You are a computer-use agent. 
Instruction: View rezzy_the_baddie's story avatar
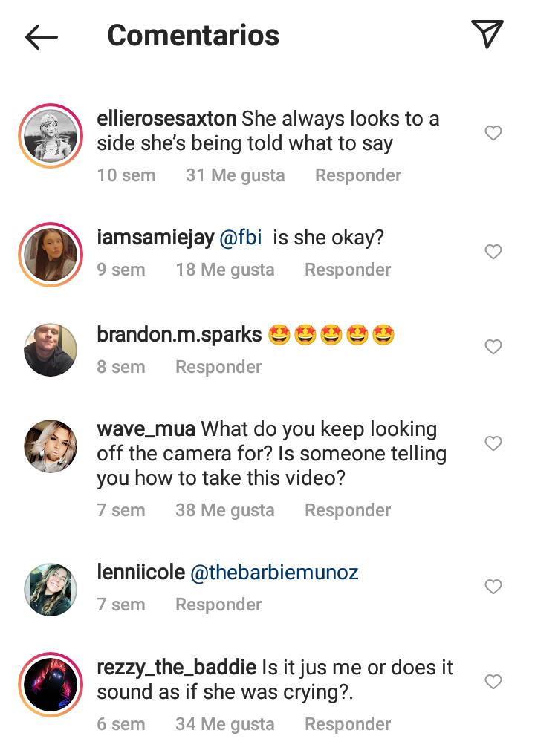point(51,685)
